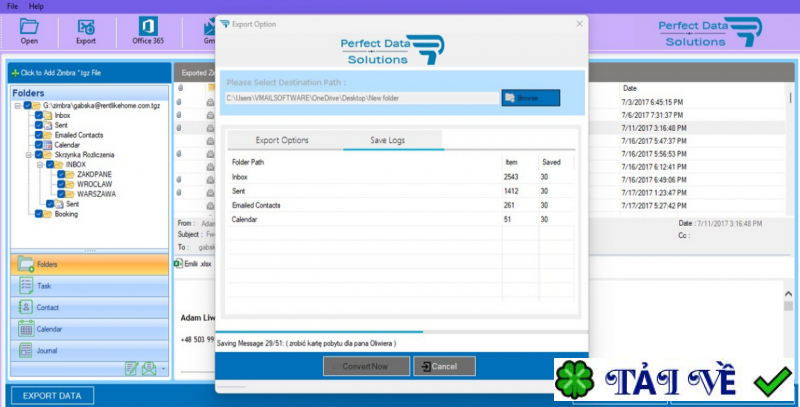Close the Export Option dialog
The image size is (800, 407).
(579, 23)
